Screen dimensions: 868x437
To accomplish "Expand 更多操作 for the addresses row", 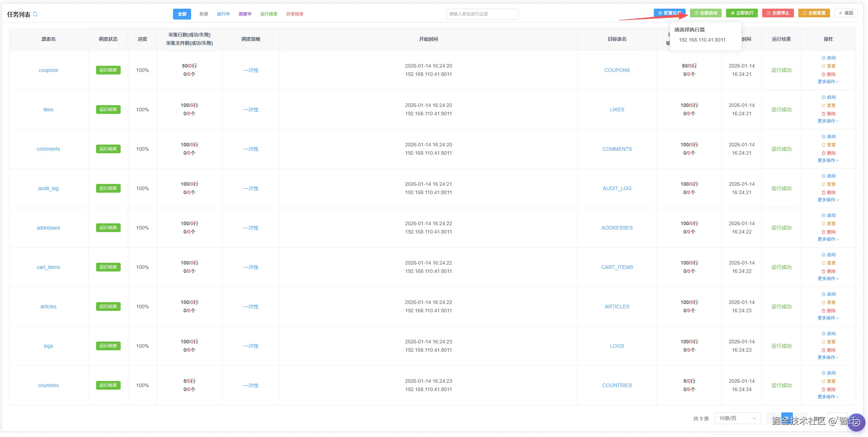I will click(828, 239).
